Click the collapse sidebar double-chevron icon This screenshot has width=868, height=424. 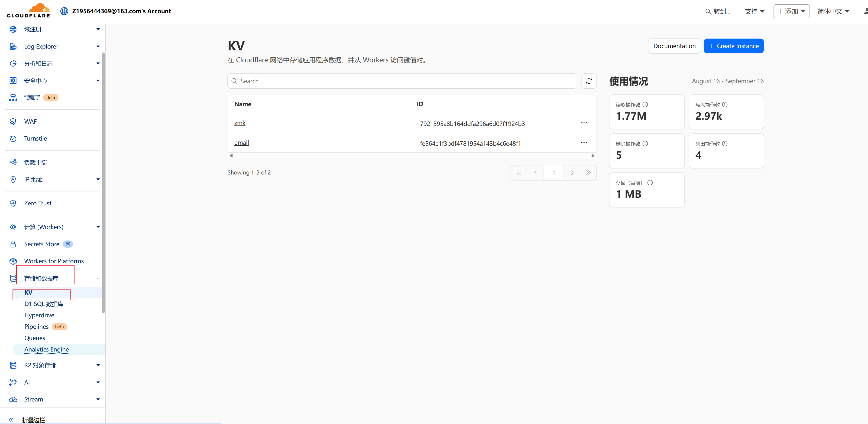point(11,420)
